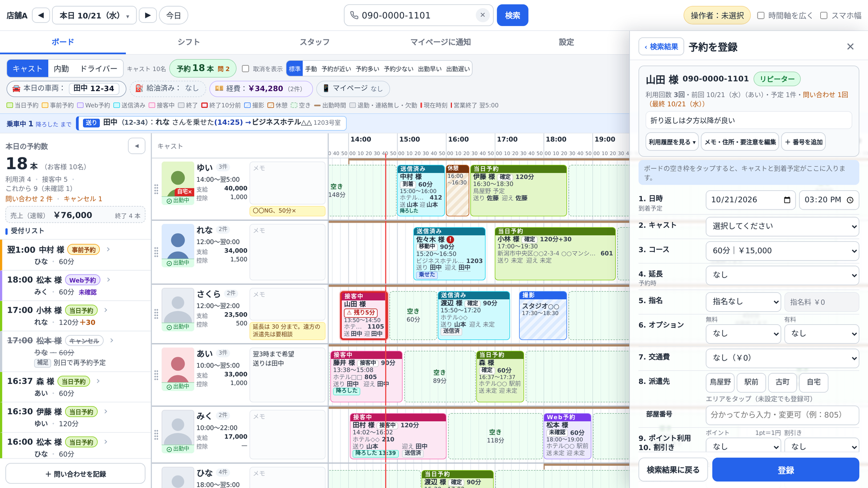Click the phone handset icon in search box

pyautogui.click(x=354, y=15)
